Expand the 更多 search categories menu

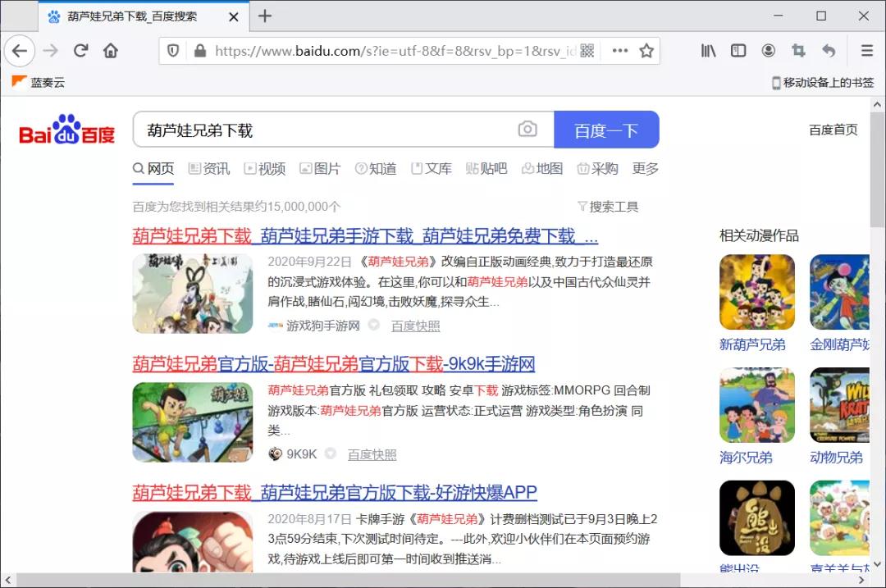click(645, 169)
